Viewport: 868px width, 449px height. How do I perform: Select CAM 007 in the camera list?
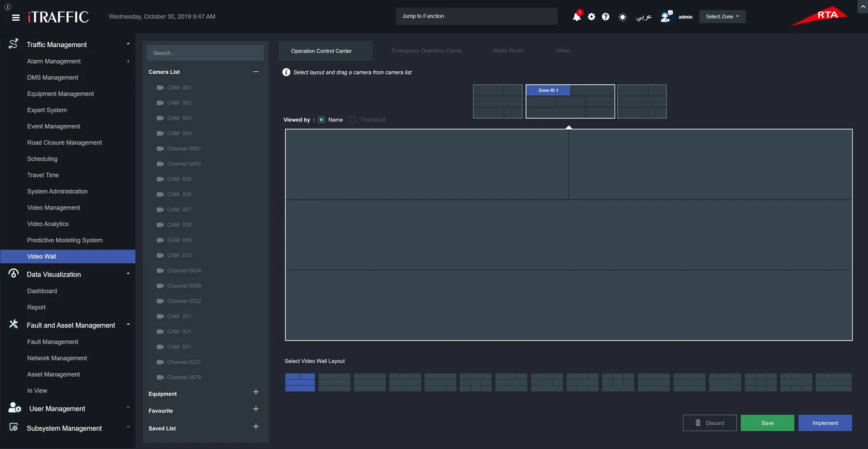(179, 210)
